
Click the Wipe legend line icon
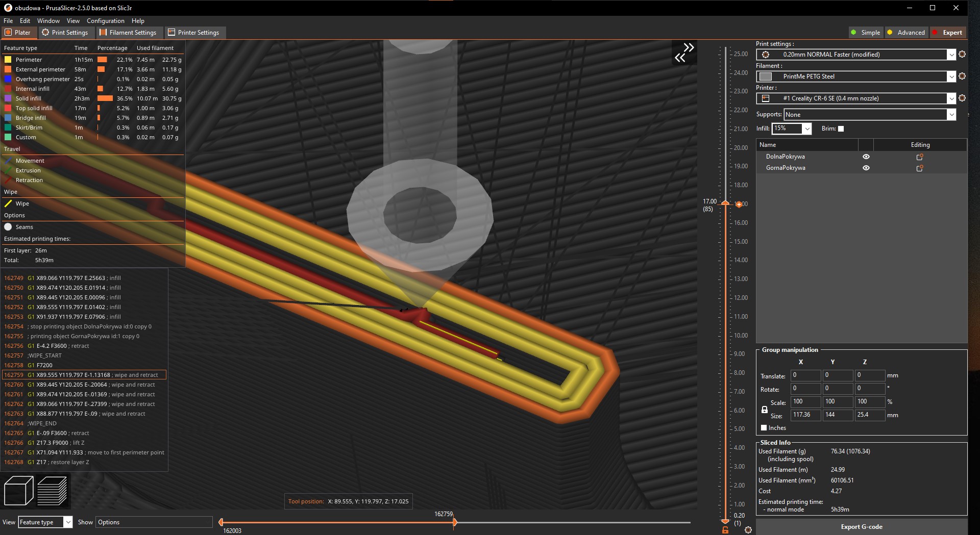[x=8, y=203]
